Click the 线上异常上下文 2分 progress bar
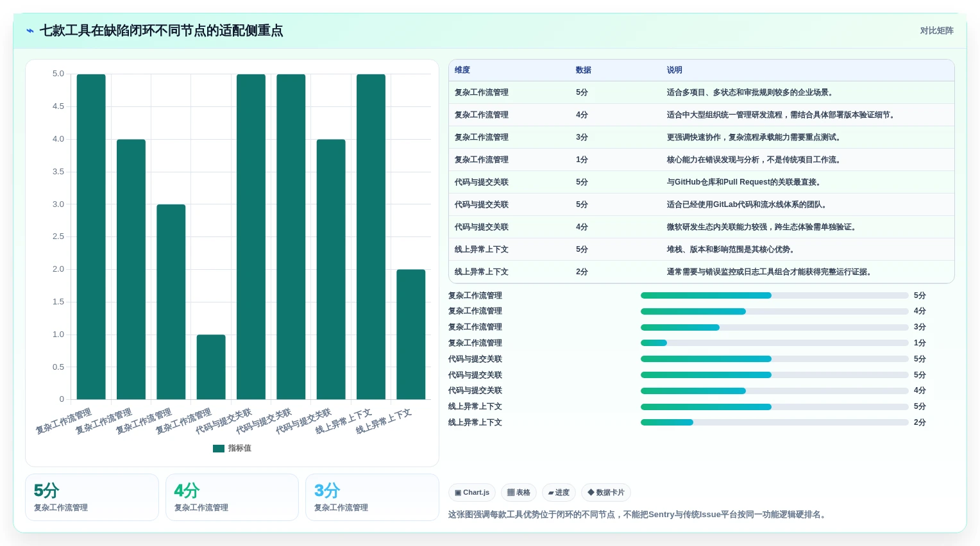Viewport: 980px width, 546px height. pyautogui.click(x=775, y=422)
